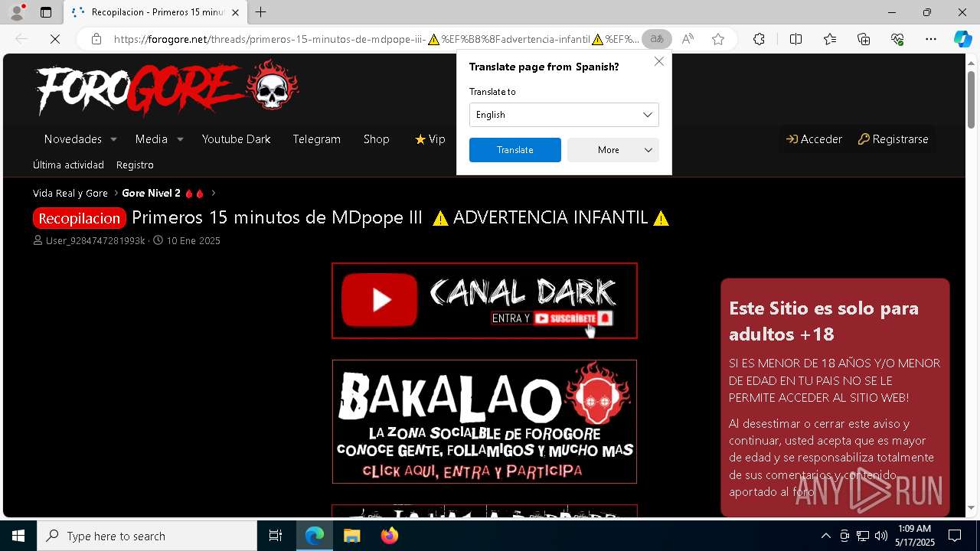Open the Shop section
Viewport: 980px width, 551px height.
click(376, 139)
